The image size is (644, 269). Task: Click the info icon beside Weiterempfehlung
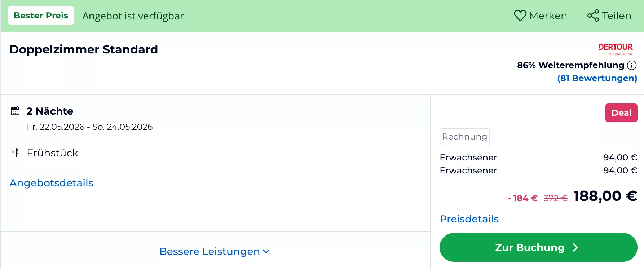click(x=632, y=65)
